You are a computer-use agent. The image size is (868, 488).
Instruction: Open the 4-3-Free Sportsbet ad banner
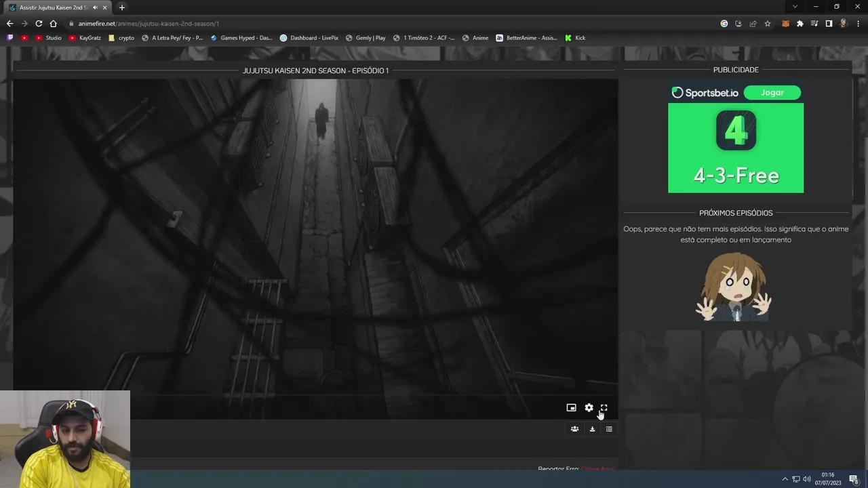736,148
